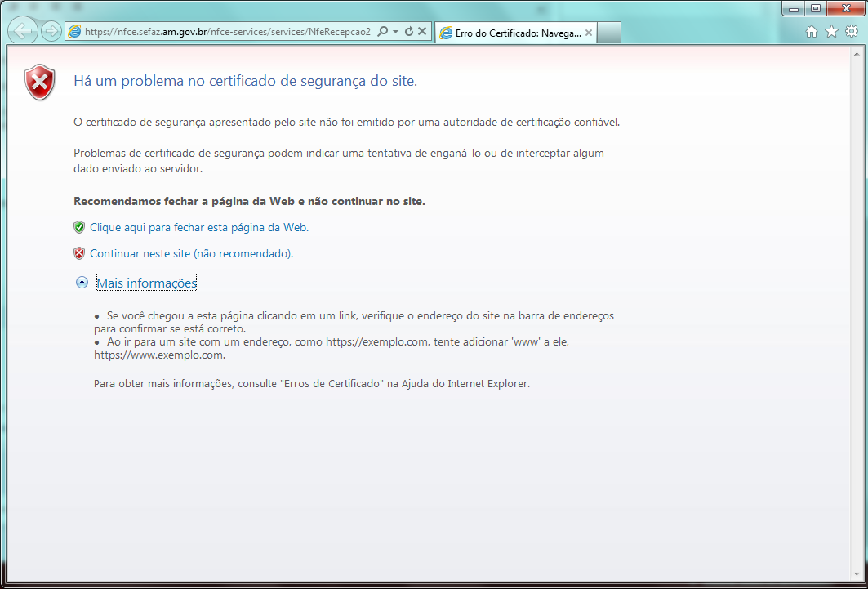Open a new tab with the blank tab button

tap(609, 33)
